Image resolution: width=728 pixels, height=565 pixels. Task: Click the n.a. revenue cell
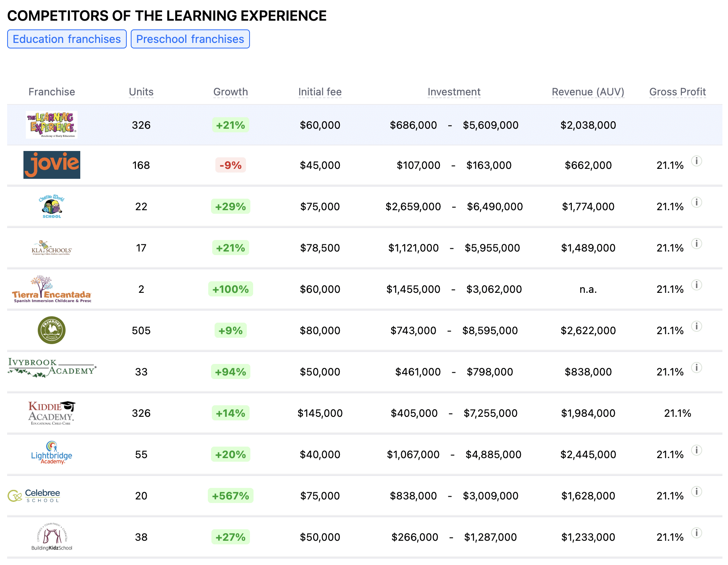click(x=588, y=289)
